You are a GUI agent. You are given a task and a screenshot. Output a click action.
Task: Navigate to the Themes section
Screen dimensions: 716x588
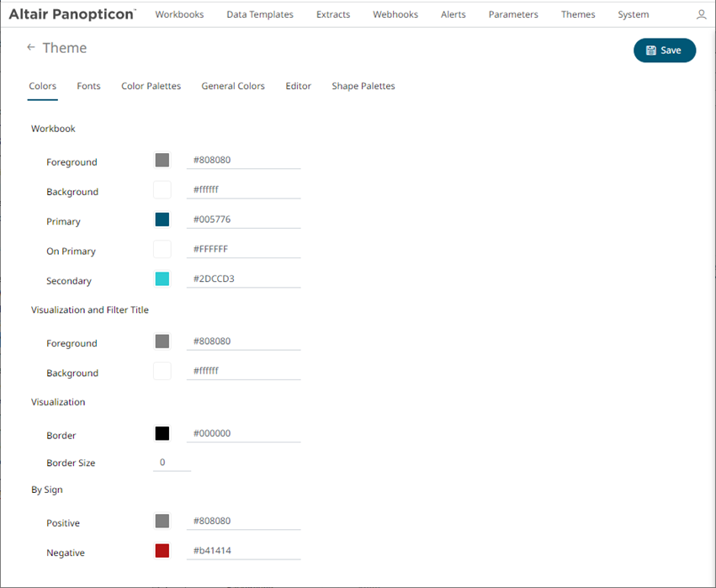point(578,14)
